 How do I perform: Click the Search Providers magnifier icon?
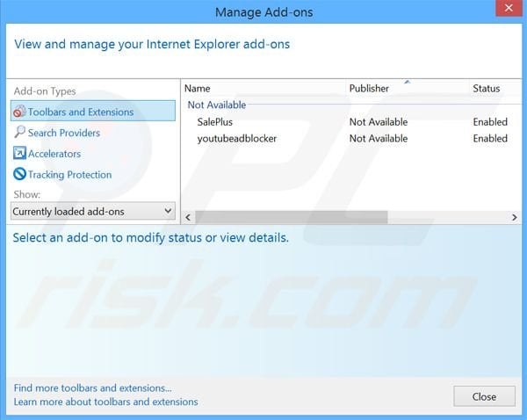pos(19,132)
